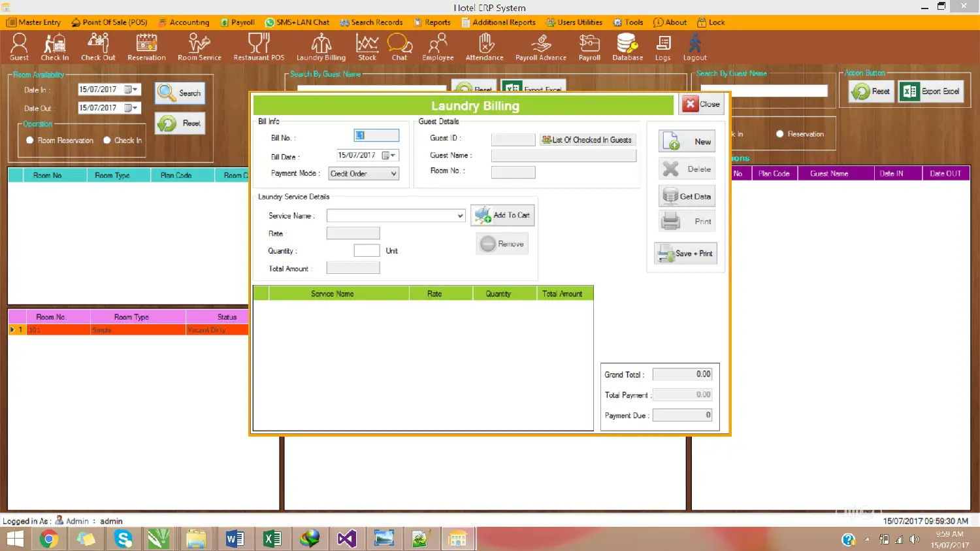Click the Lock menu item

(711, 22)
